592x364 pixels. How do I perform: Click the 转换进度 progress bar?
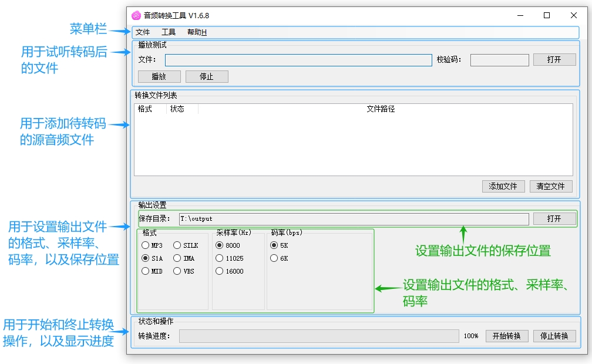click(x=319, y=336)
